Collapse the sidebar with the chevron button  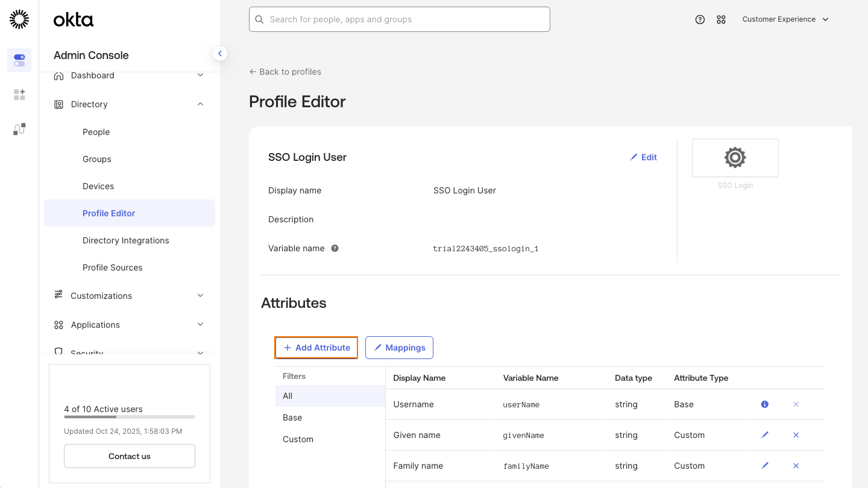pos(220,53)
